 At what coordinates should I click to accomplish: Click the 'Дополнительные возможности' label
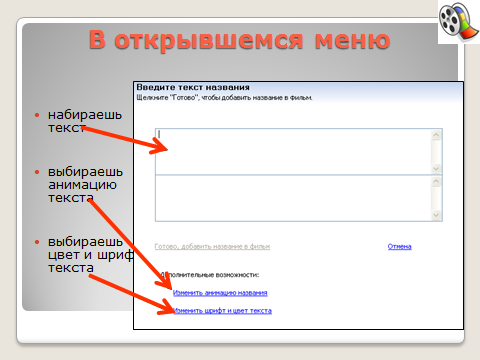(x=210, y=275)
